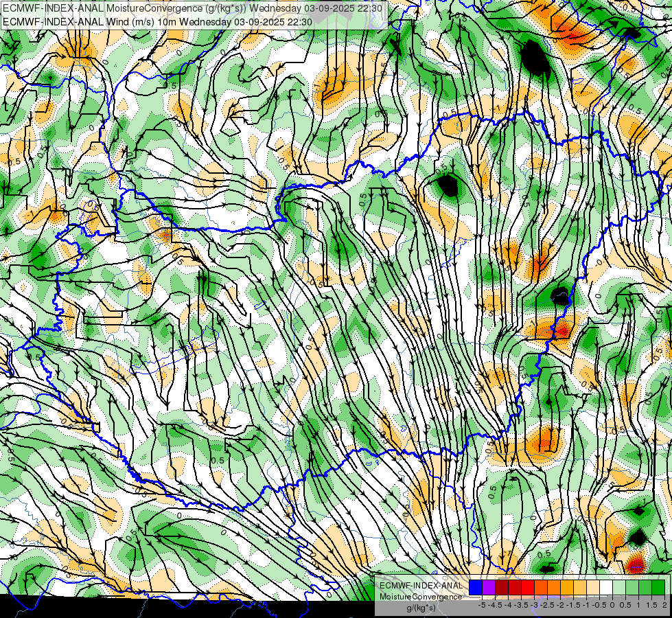Select the dark maroon swatch next to purple
Image resolution: width=672 pixels, height=618 pixels.
pyautogui.click(x=502, y=588)
